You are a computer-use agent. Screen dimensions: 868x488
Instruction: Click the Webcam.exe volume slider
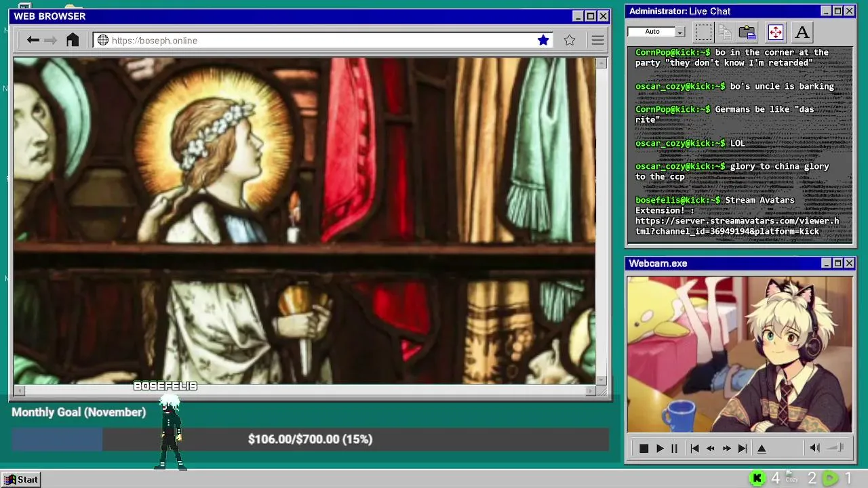(x=835, y=447)
